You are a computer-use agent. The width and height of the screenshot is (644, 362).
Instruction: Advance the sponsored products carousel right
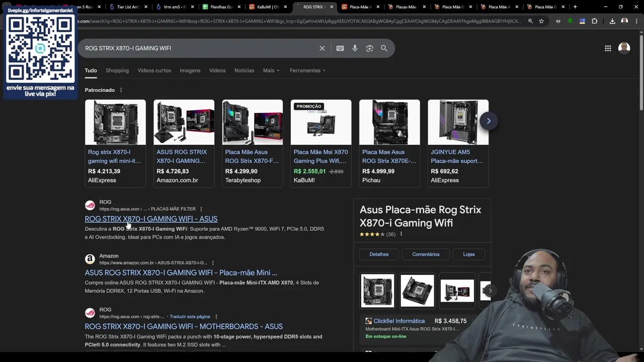489,121
